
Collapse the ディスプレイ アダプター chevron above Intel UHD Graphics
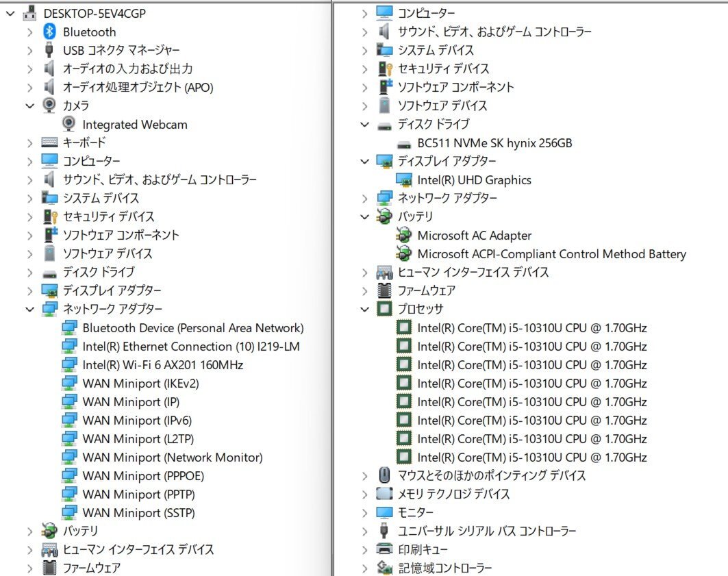click(x=365, y=162)
